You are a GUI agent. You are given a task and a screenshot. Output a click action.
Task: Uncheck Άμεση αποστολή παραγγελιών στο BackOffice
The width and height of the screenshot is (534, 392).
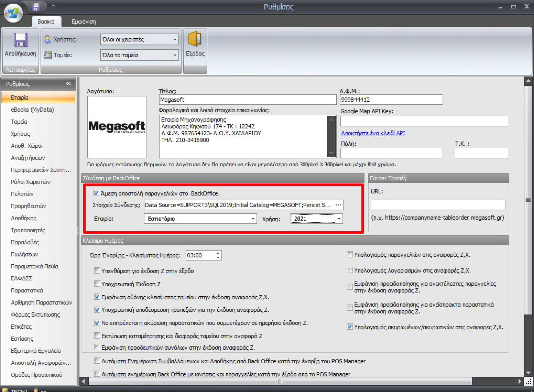(96, 193)
